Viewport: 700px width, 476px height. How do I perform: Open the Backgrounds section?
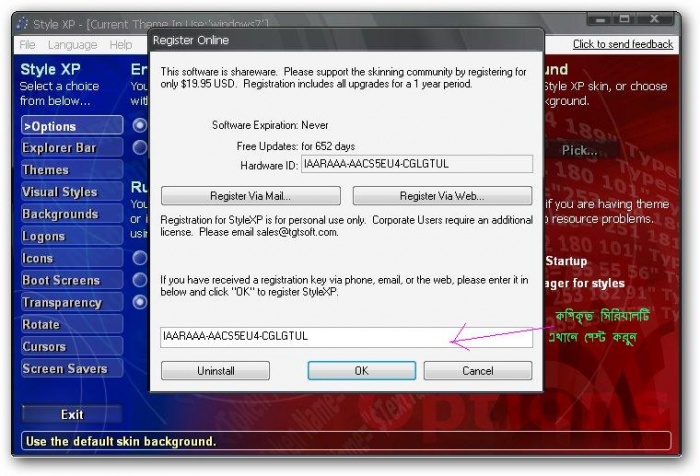coord(71,214)
